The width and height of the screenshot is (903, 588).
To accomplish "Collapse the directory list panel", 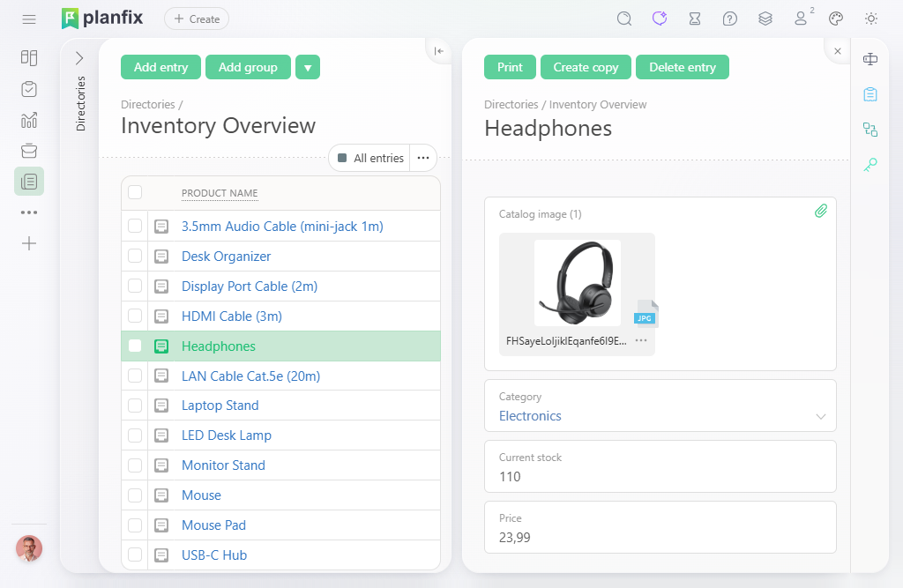I will point(439,51).
